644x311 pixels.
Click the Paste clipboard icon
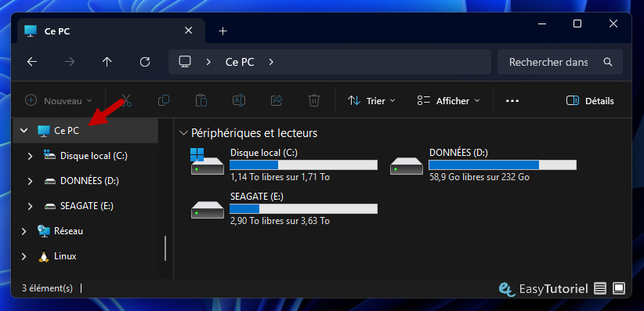(201, 100)
